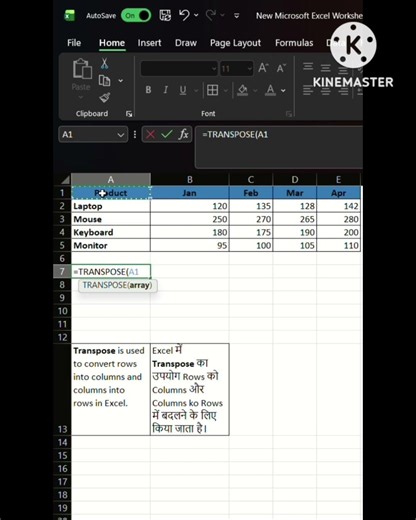416x520 pixels.
Task: Click the Laptop cell
Action: [111, 206]
